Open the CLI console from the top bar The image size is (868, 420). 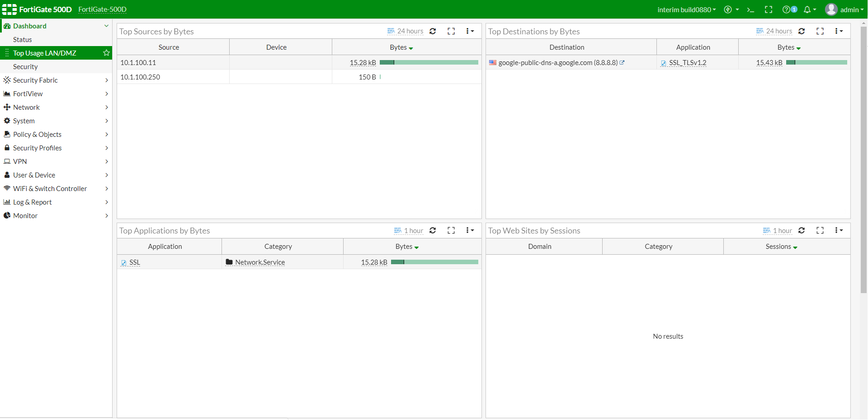[750, 9]
